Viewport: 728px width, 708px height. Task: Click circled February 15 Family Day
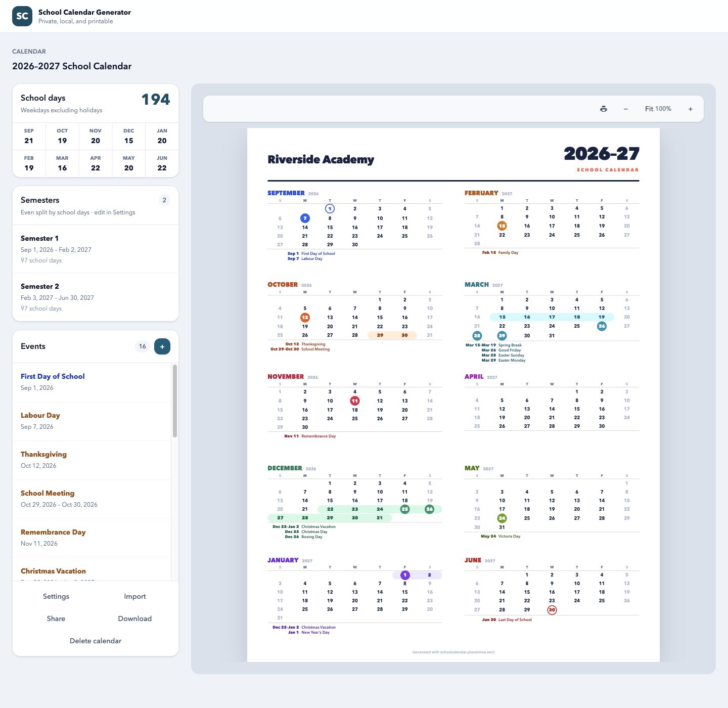click(502, 226)
